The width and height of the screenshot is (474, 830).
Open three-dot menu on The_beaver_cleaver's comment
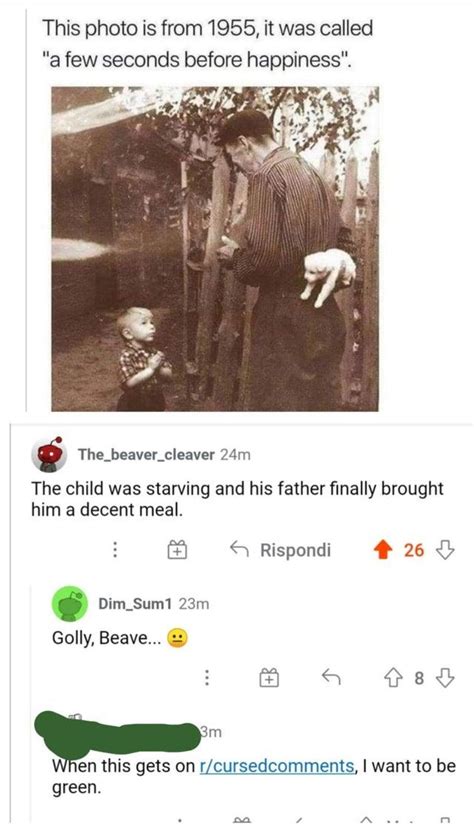point(113,550)
